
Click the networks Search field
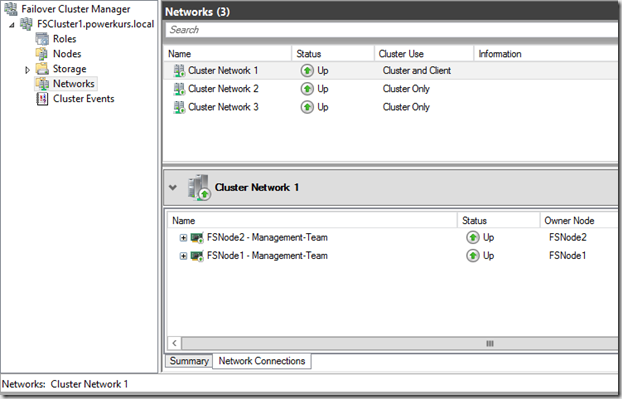pyautogui.click(x=392, y=30)
